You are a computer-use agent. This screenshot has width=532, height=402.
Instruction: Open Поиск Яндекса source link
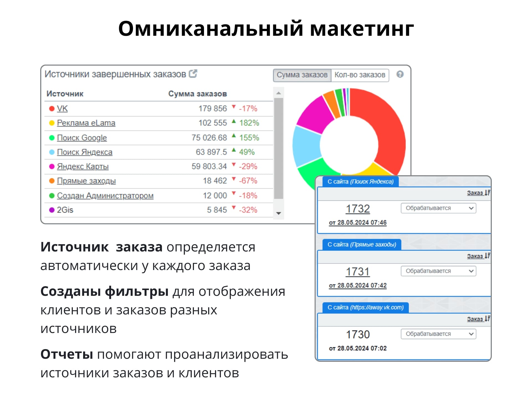click(x=85, y=152)
